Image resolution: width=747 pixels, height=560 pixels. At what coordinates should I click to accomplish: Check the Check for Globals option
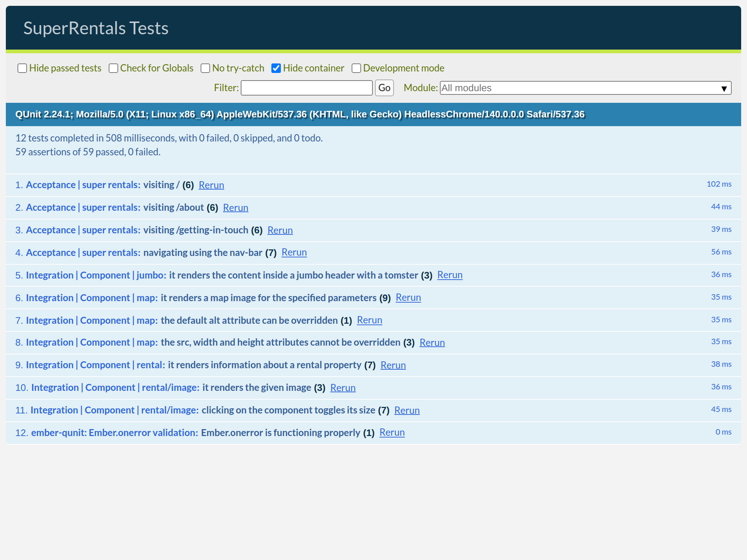[x=113, y=68]
